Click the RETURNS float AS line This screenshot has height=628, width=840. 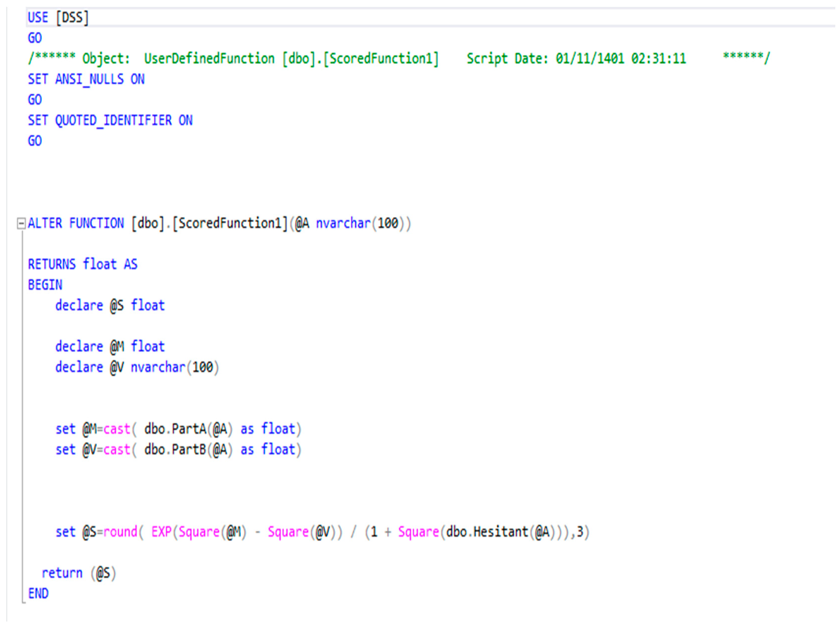click(x=82, y=264)
